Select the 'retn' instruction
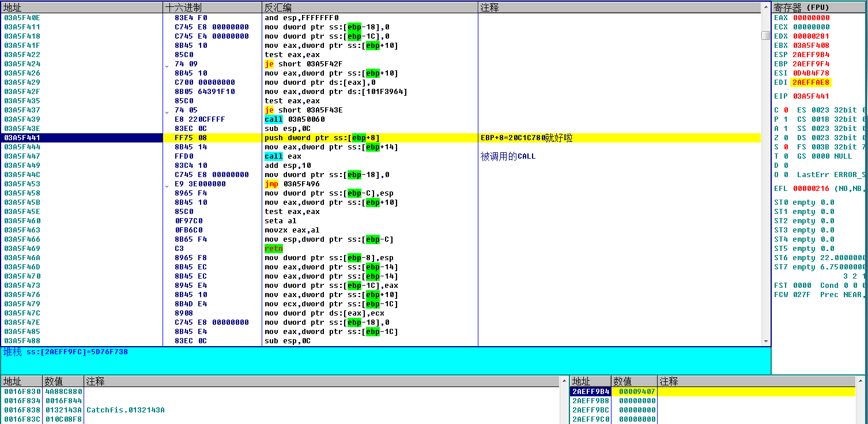 point(274,249)
